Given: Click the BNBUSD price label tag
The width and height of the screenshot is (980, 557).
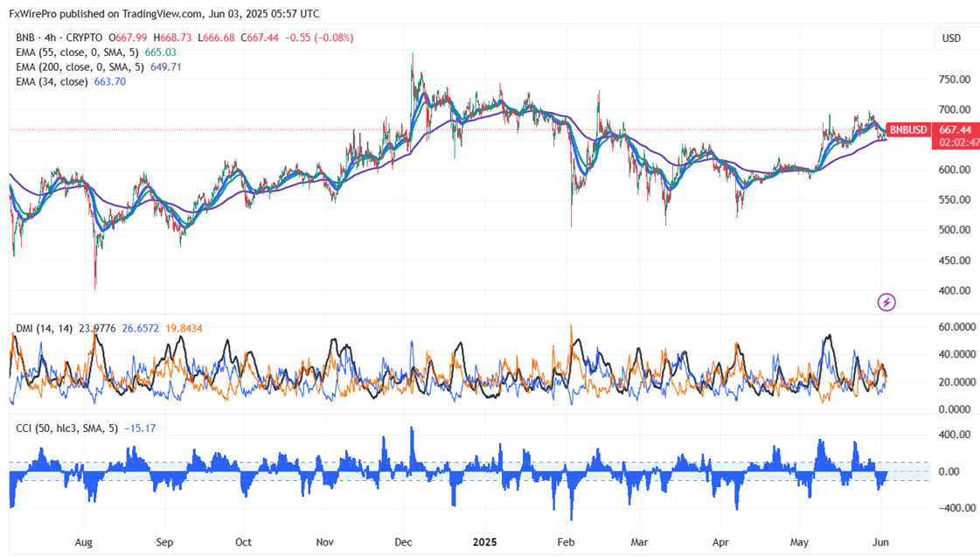Looking at the screenshot, I should (x=908, y=130).
